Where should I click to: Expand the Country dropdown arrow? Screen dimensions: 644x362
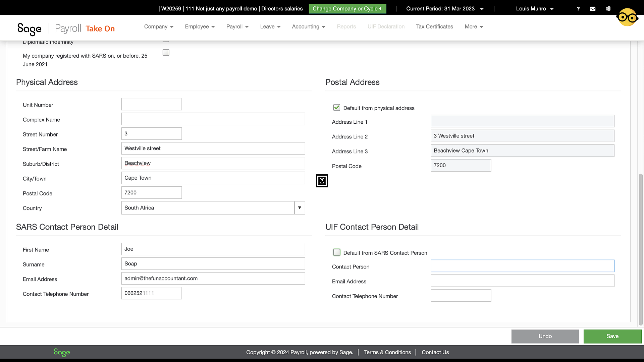(300, 208)
